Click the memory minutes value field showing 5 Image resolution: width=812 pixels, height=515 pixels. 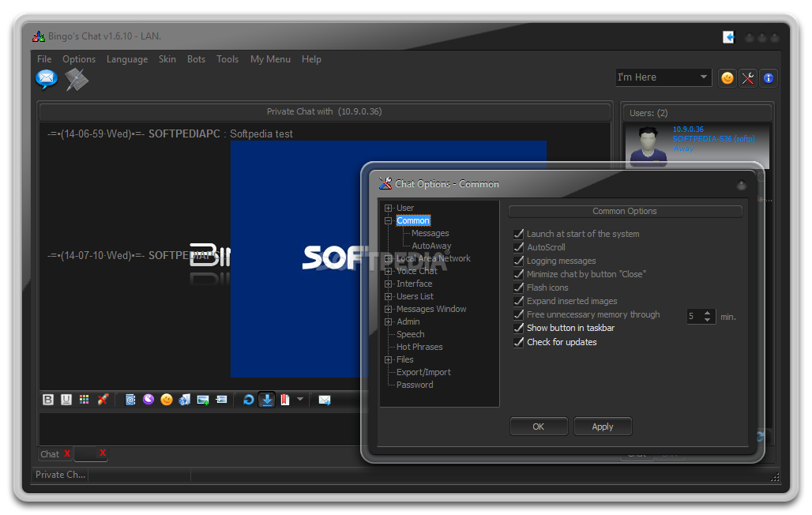click(x=694, y=317)
